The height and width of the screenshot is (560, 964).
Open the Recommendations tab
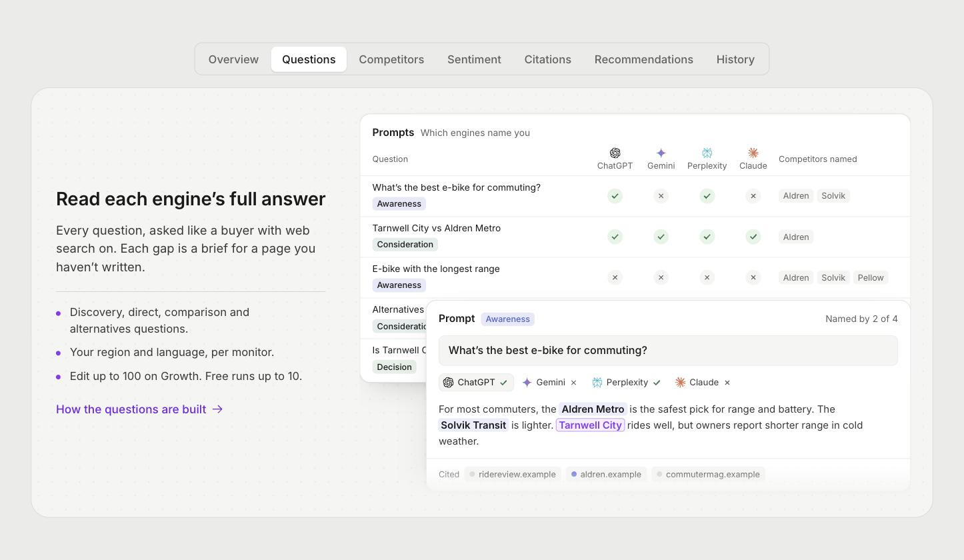tap(644, 59)
